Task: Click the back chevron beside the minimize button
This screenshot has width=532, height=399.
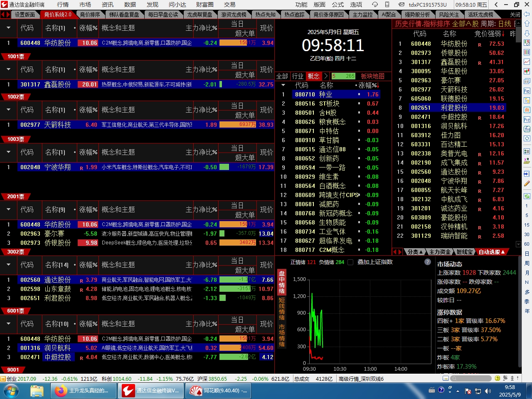Action: pos(495,5)
